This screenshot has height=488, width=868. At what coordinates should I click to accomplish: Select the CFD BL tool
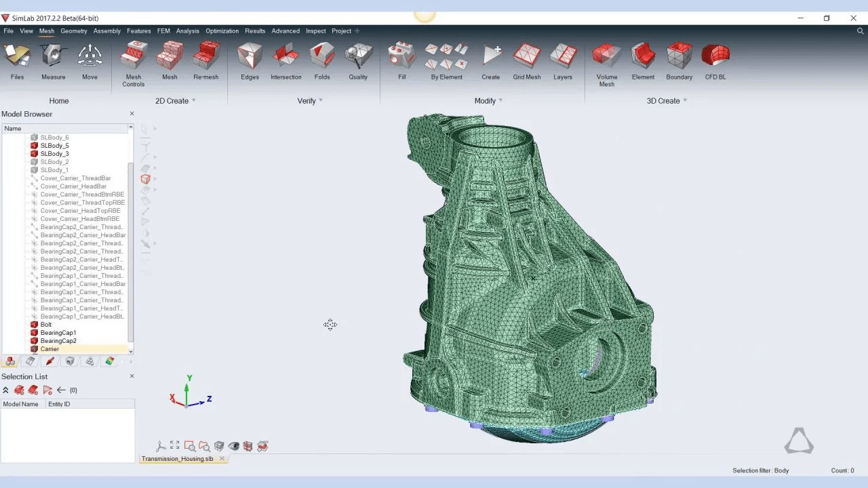tap(715, 62)
